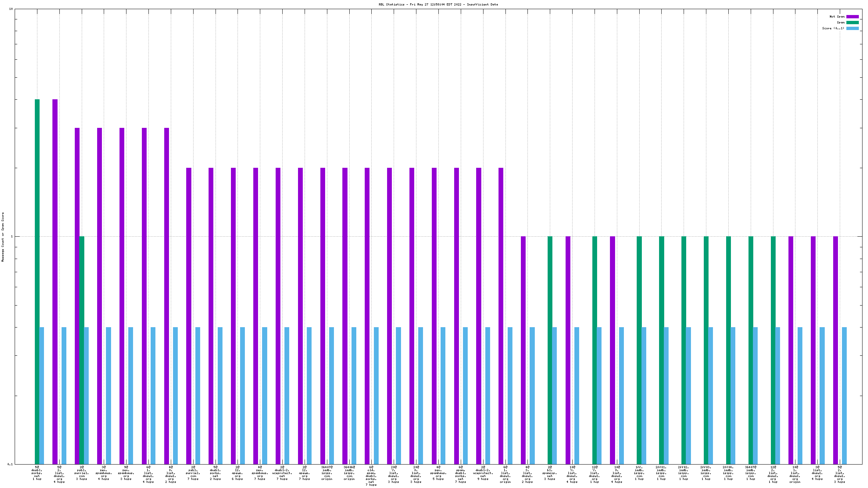Screen dimensions: 868x488
Task: Click the purple bar above '36407@ iadb.isipp.com origin'
Action: point(323,315)
